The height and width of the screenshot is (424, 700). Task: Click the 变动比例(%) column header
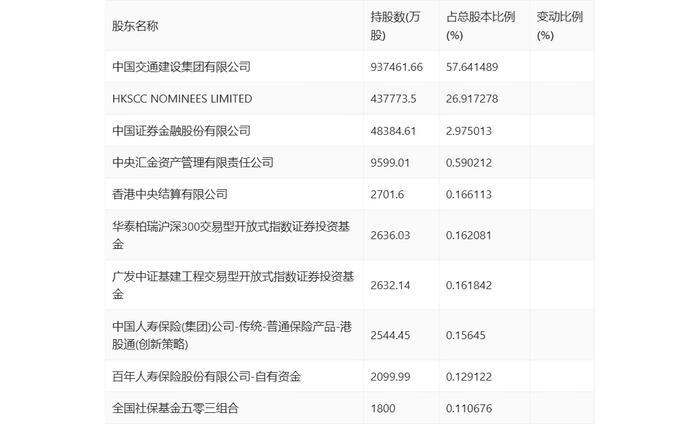tap(559, 26)
